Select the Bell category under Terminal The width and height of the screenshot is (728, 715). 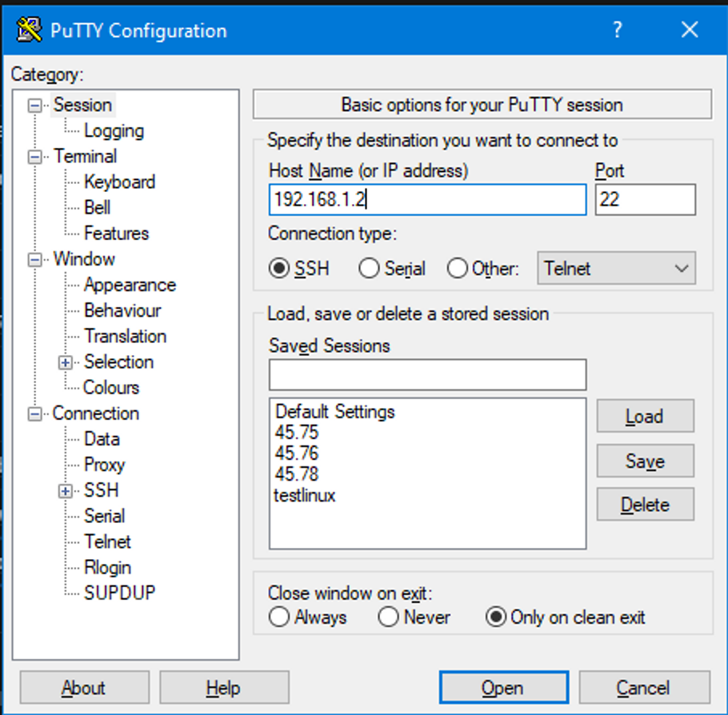97,207
